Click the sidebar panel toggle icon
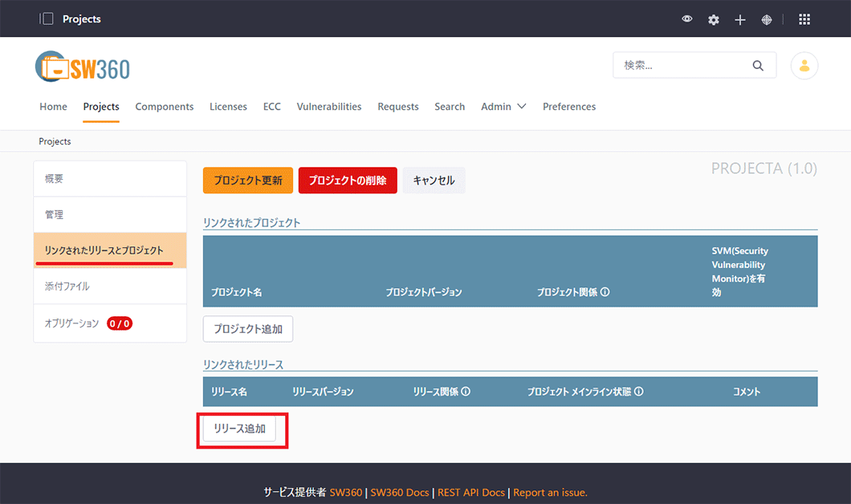 (47, 18)
